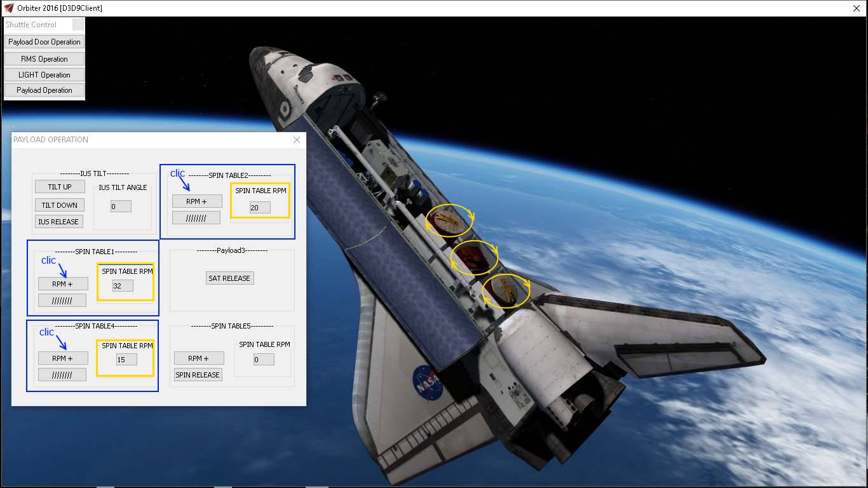
Task: Click the PAYLOAD OPERATION dialog title
Action: click(x=51, y=140)
